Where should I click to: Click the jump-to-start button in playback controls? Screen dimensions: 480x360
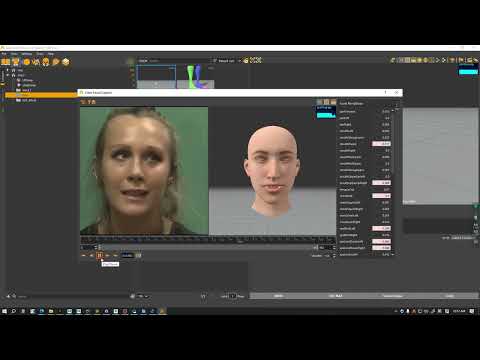point(83,256)
